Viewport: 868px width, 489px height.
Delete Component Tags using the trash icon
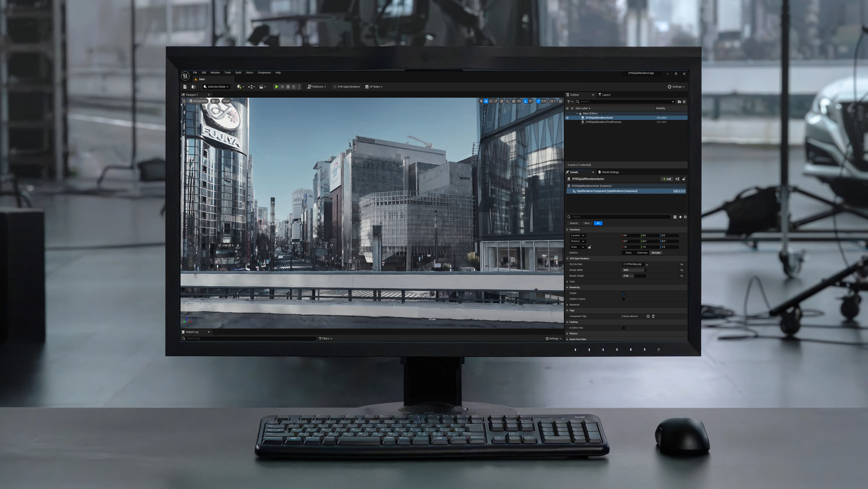pos(653,316)
